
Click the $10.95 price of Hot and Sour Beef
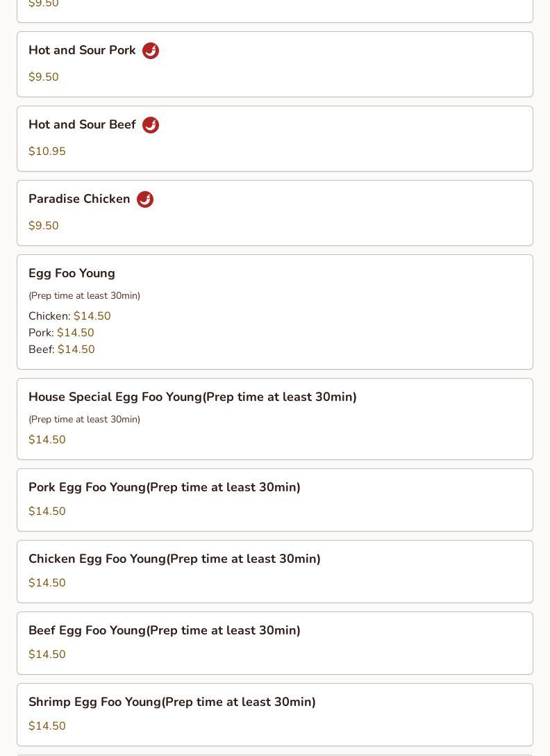click(x=47, y=151)
